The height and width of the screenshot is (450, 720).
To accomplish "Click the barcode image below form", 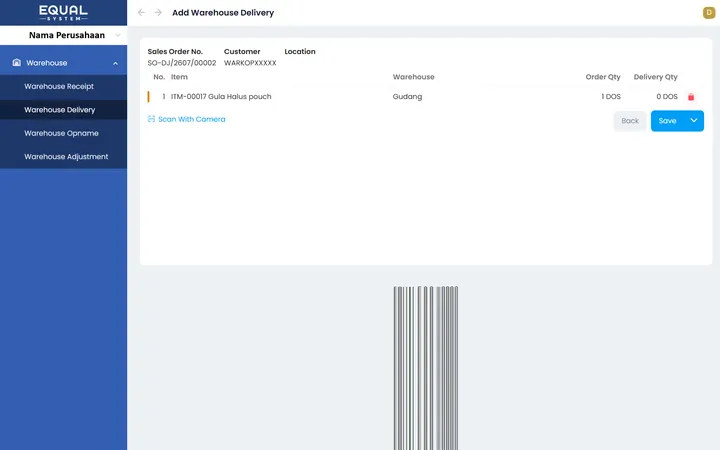I will (426, 368).
